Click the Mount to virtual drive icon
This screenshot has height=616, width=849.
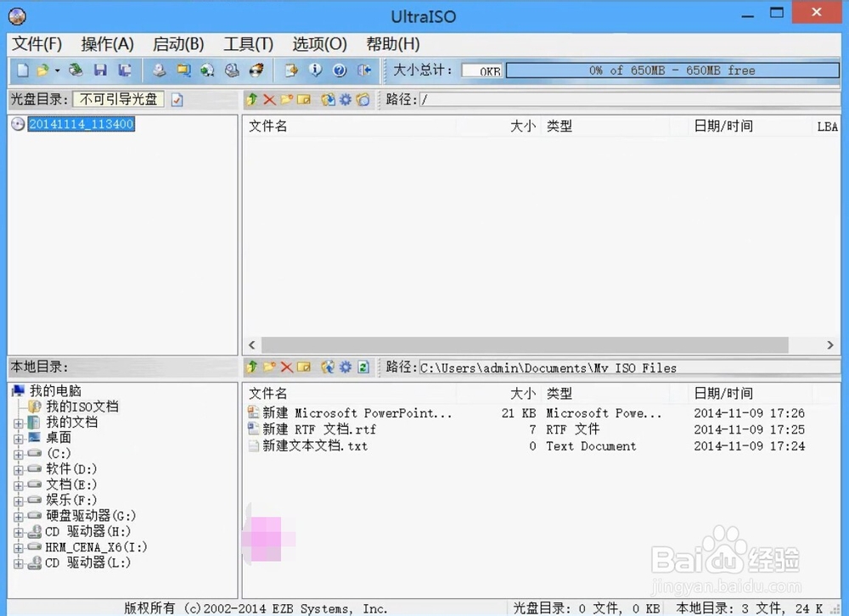coord(233,70)
